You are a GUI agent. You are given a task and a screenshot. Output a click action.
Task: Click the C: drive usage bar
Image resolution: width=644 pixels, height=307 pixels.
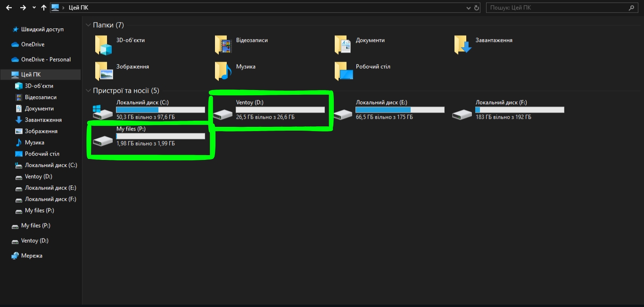[x=161, y=110]
